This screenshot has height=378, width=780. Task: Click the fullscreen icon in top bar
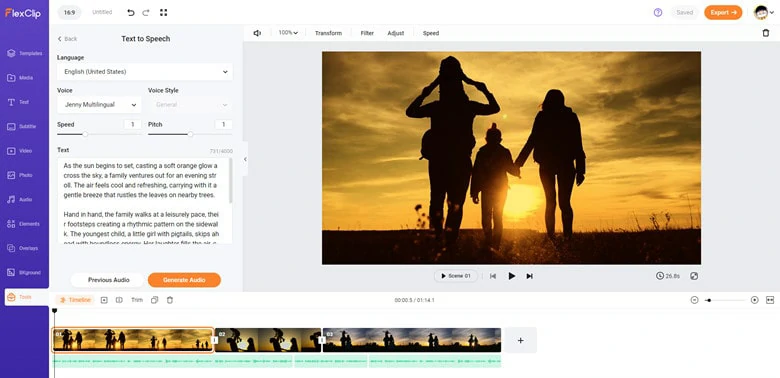tap(163, 12)
